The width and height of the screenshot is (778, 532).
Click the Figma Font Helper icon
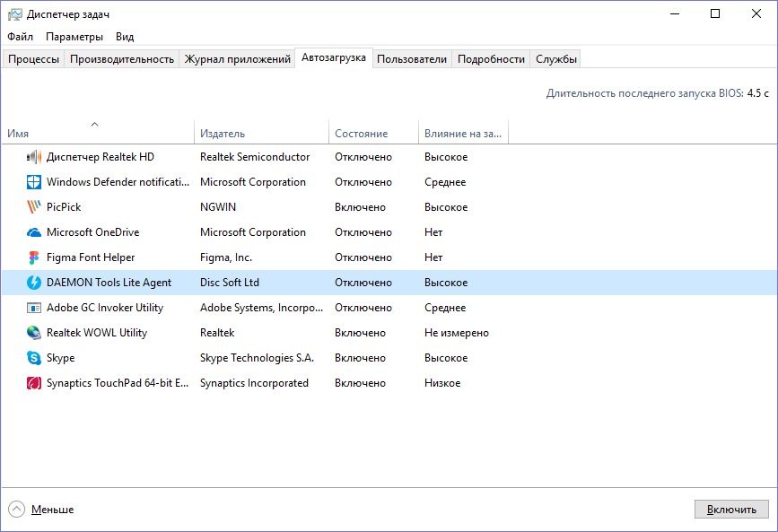point(34,257)
